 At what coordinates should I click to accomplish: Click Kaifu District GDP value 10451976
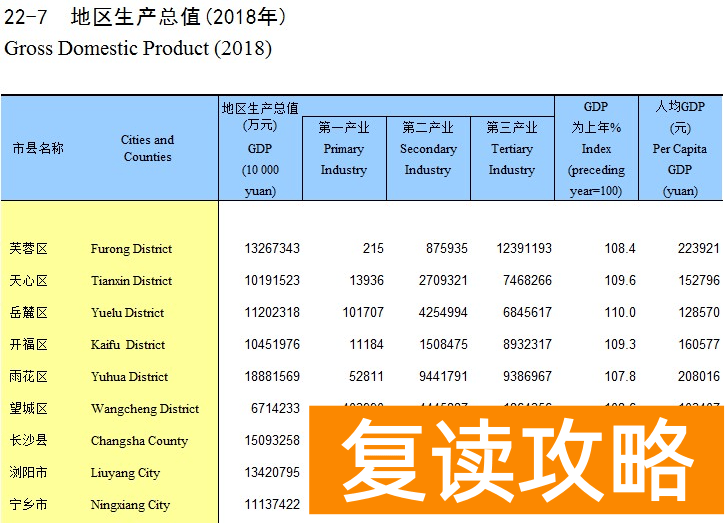(272, 345)
